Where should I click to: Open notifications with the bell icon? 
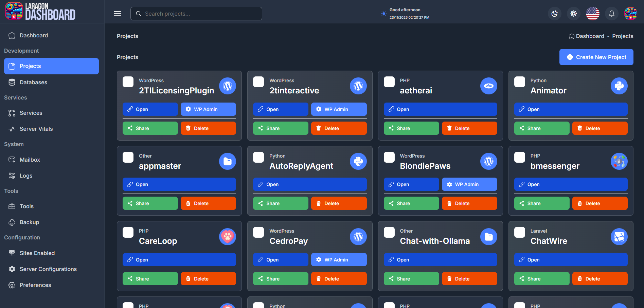click(x=611, y=14)
